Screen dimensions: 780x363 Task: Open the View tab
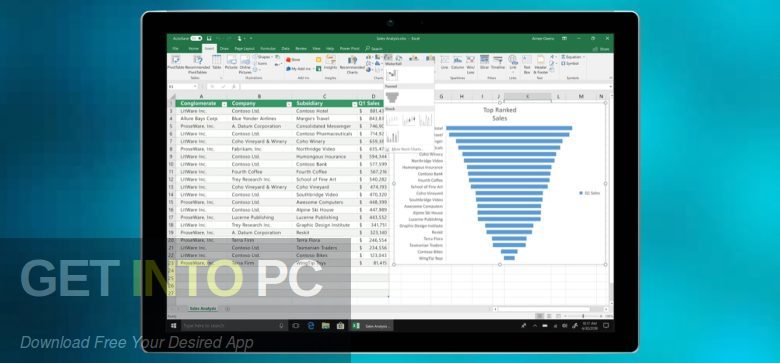[316, 49]
